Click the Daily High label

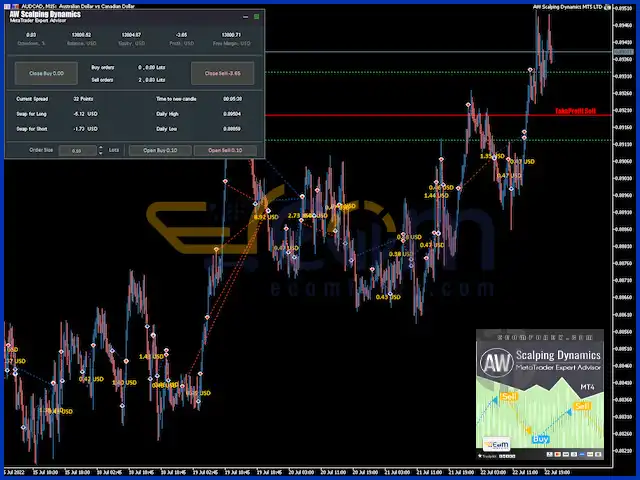click(x=167, y=114)
